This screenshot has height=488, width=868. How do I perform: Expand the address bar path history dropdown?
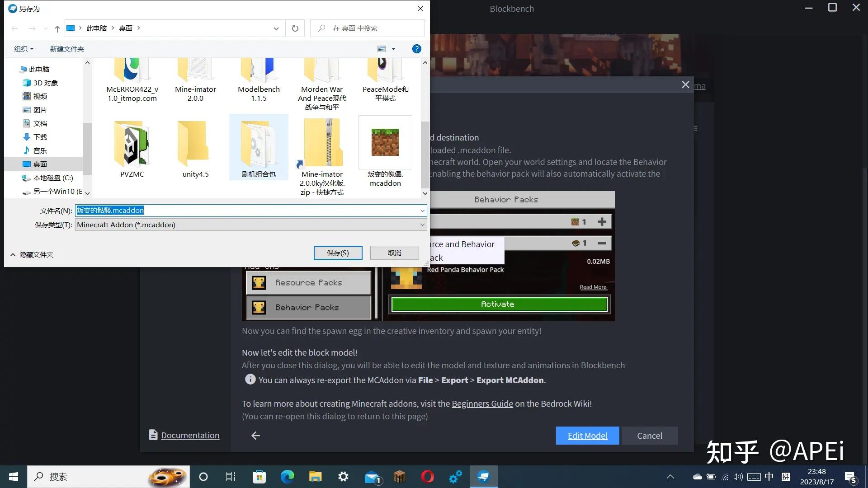(x=276, y=28)
